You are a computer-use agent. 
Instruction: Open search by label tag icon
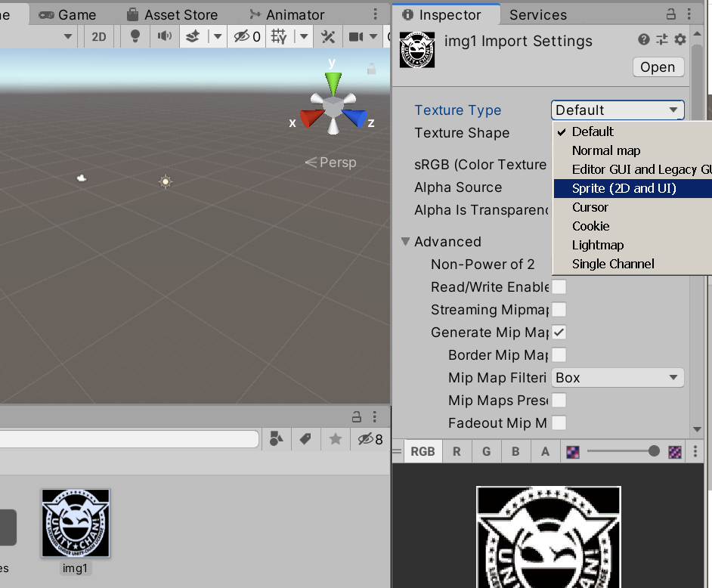pyautogui.click(x=305, y=439)
